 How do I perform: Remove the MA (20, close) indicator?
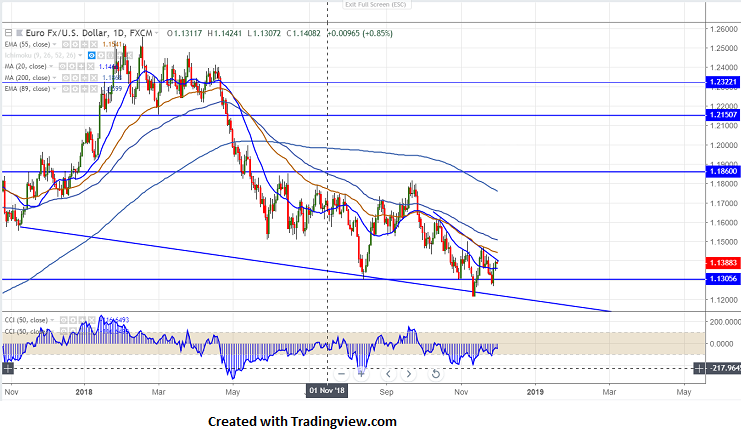click(90, 67)
